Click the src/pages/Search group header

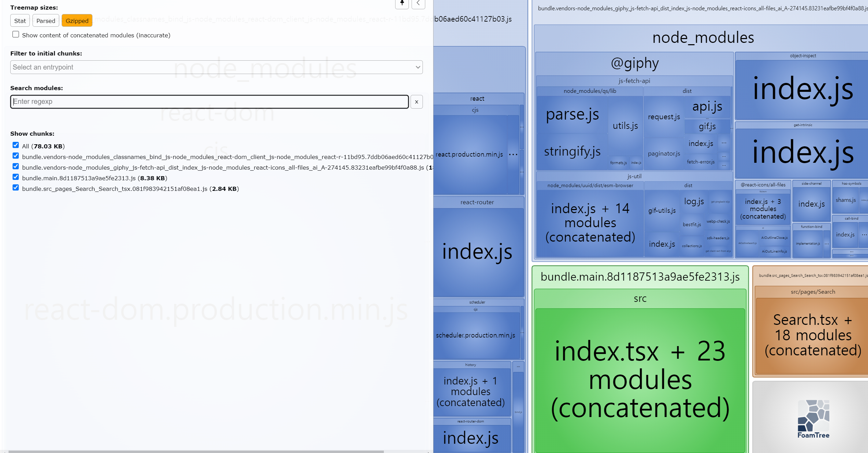click(813, 292)
